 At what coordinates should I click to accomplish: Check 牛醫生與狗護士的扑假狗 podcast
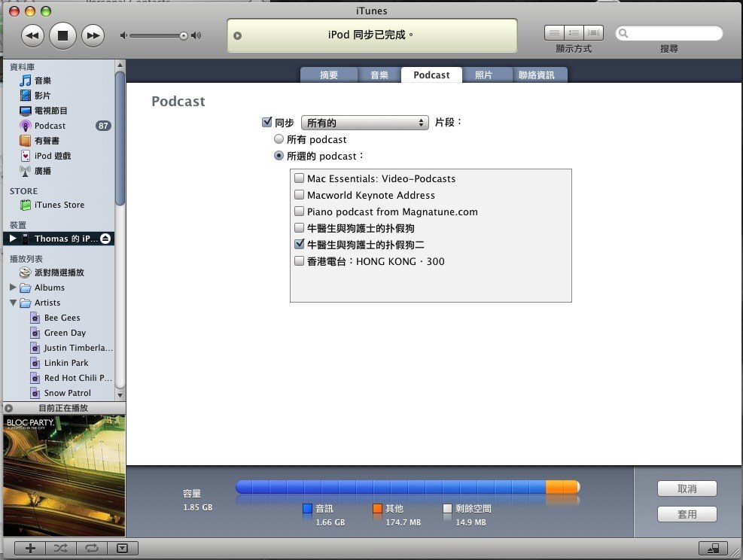(299, 228)
